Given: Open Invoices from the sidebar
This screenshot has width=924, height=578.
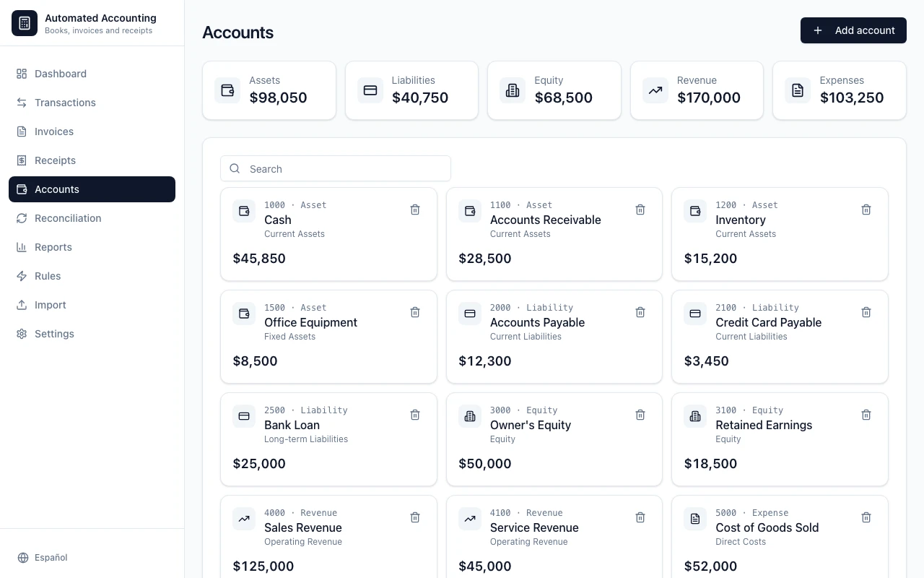Looking at the screenshot, I should (92, 131).
